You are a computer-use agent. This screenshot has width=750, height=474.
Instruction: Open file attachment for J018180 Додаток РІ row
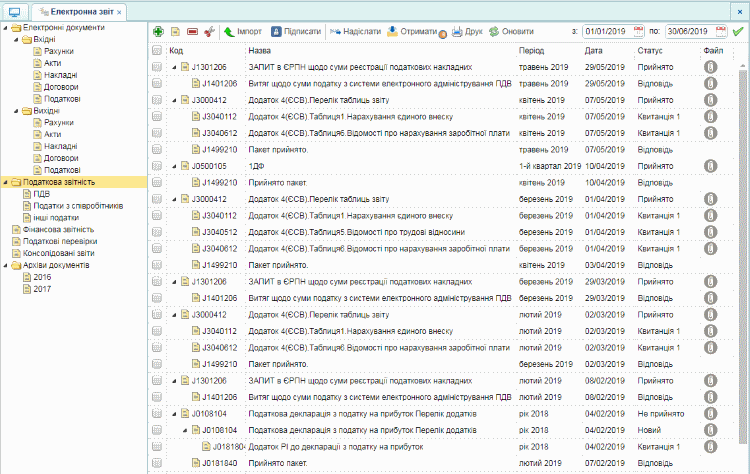click(x=711, y=447)
